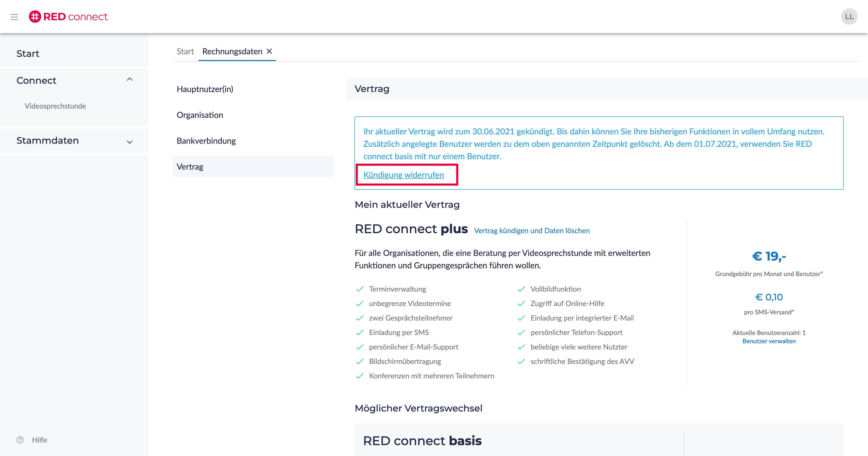Image resolution: width=868 pixels, height=456 pixels.
Task: Click Kündigung widerrufen link
Action: coord(404,175)
